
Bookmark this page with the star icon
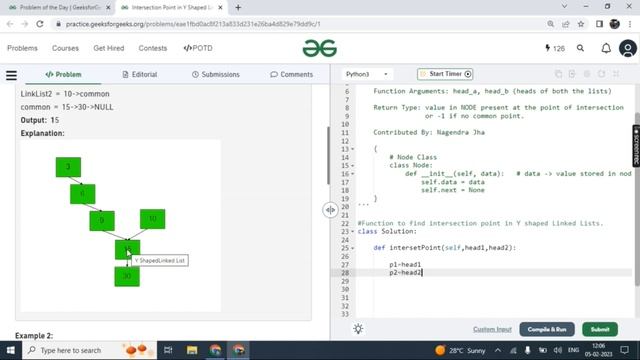tap(581, 24)
